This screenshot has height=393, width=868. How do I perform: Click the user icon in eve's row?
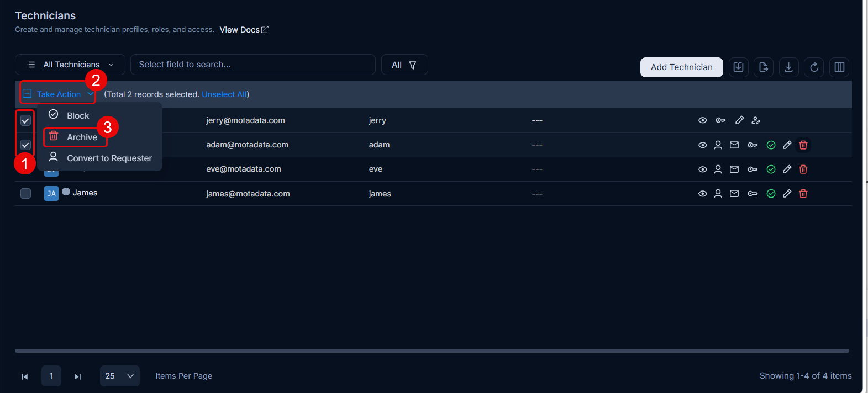tap(718, 169)
